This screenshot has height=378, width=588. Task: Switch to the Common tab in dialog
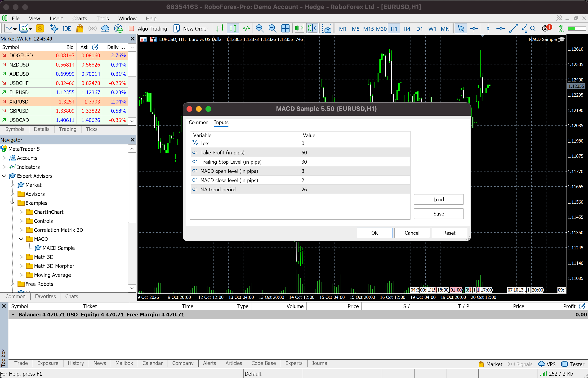point(198,122)
